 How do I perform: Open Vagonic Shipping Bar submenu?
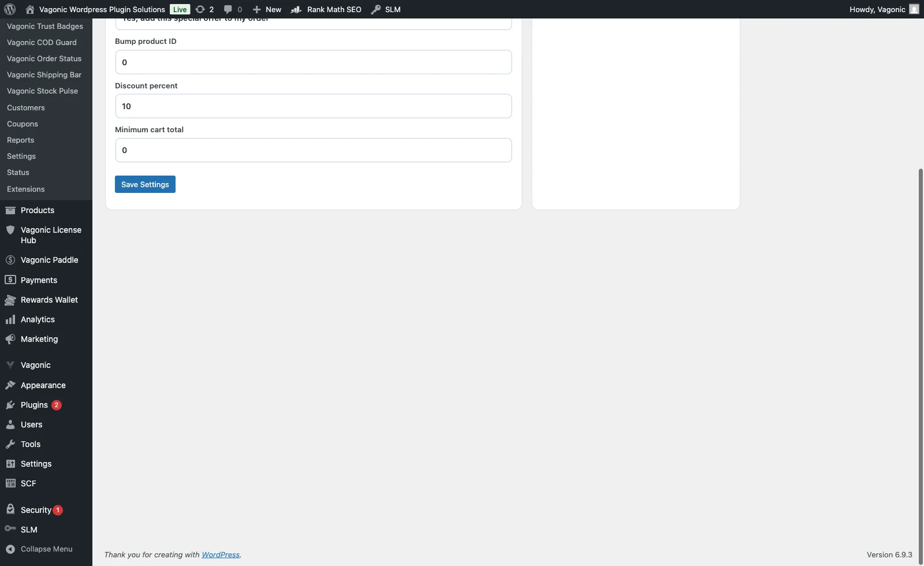coord(44,75)
